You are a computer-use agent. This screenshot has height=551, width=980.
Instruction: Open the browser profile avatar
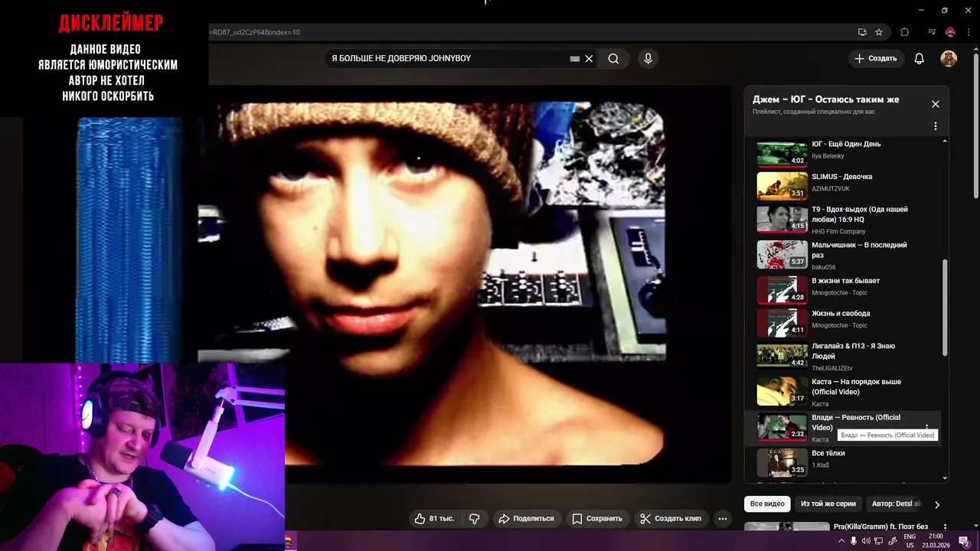950,32
